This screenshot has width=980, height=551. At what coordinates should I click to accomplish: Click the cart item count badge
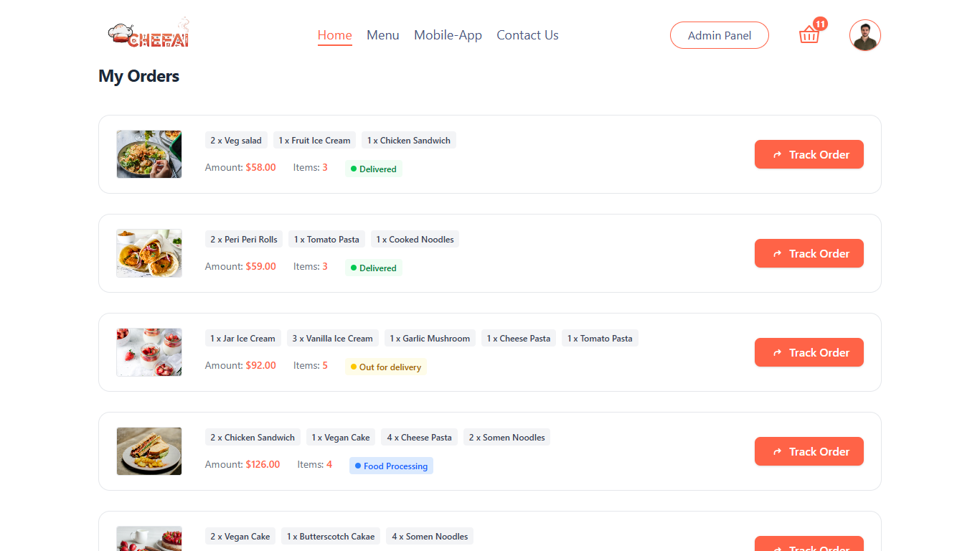[x=820, y=24]
